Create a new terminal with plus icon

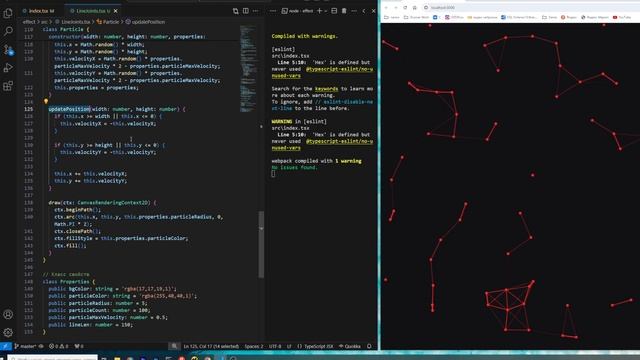tap(320, 11)
